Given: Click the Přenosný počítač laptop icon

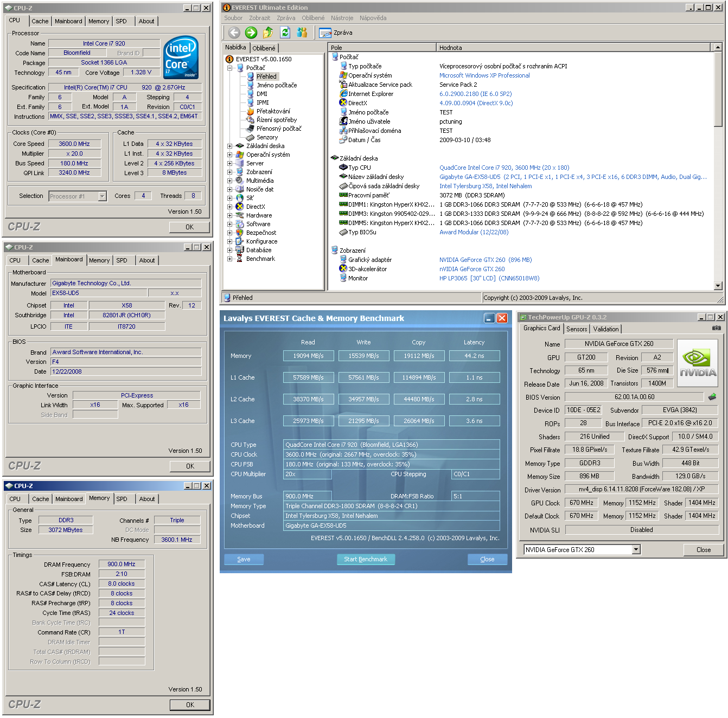Looking at the screenshot, I should tap(250, 129).
